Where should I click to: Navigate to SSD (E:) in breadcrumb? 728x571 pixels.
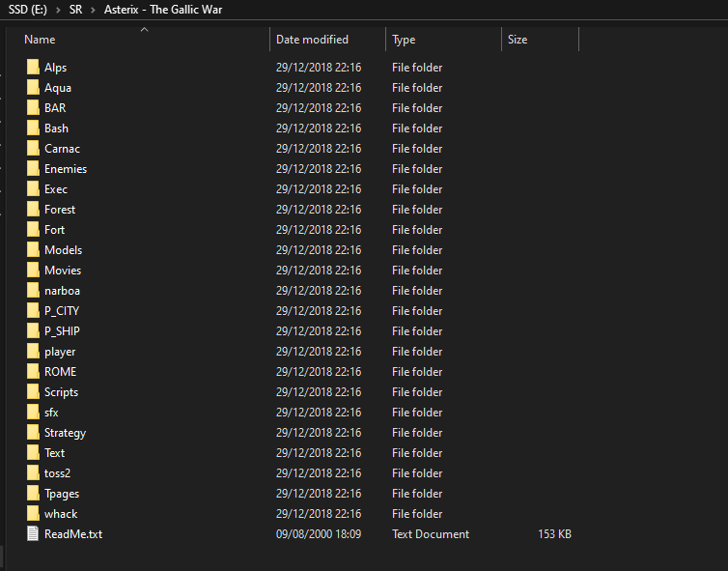pyautogui.click(x=28, y=10)
